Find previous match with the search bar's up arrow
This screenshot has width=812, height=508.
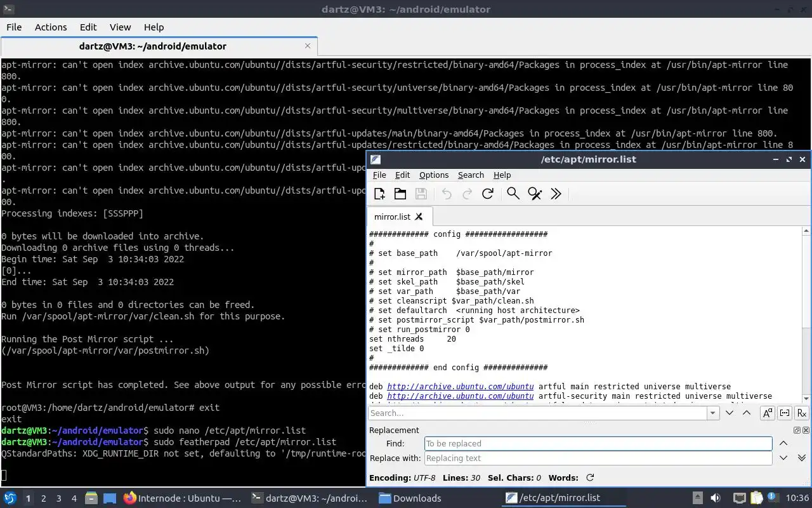747,413
